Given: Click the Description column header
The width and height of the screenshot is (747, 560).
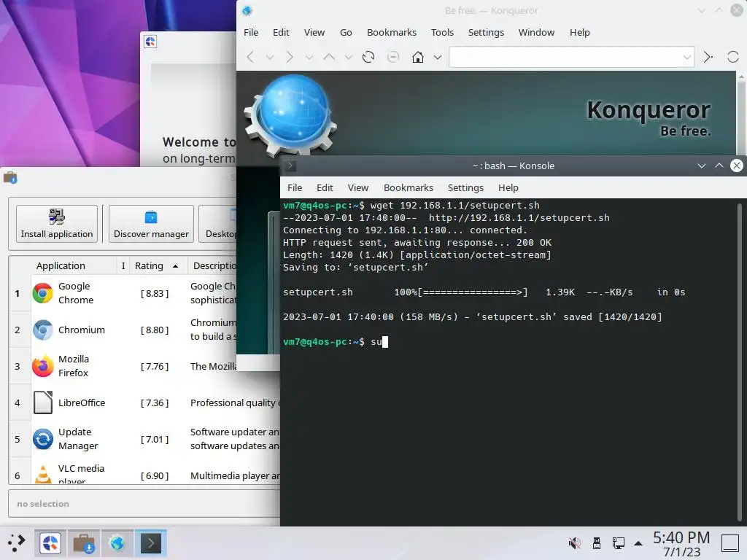Looking at the screenshot, I should [214, 265].
